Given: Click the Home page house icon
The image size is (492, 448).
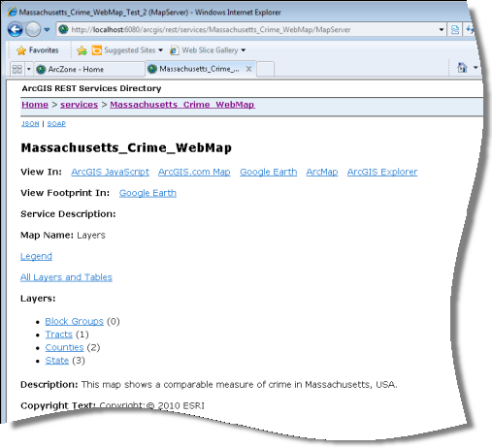Looking at the screenshot, I should point(462,68).
